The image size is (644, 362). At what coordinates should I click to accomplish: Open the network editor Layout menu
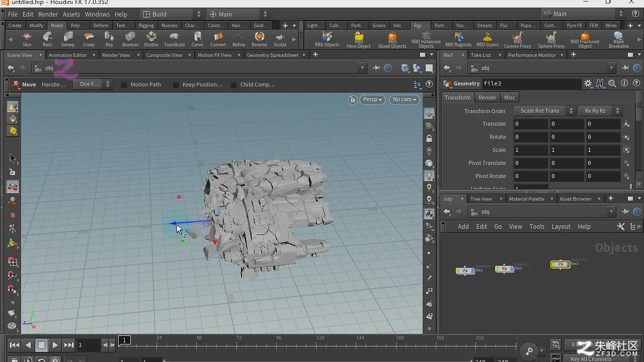tap(561, 227)
